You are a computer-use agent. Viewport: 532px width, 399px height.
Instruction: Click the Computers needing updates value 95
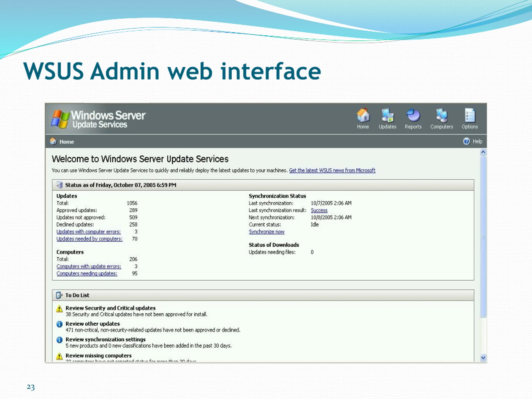click(x=135, y=273)
